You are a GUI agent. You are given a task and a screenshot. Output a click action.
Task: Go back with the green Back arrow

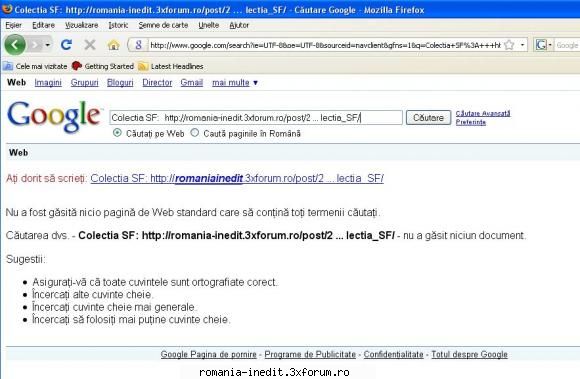point(15,45)
